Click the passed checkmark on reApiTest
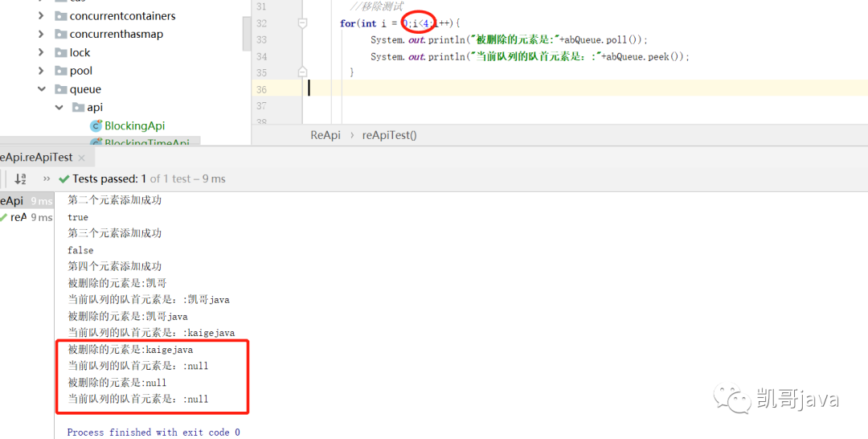Image resolution: width=868 pixels, height=439 pixels. click(4, 218)
